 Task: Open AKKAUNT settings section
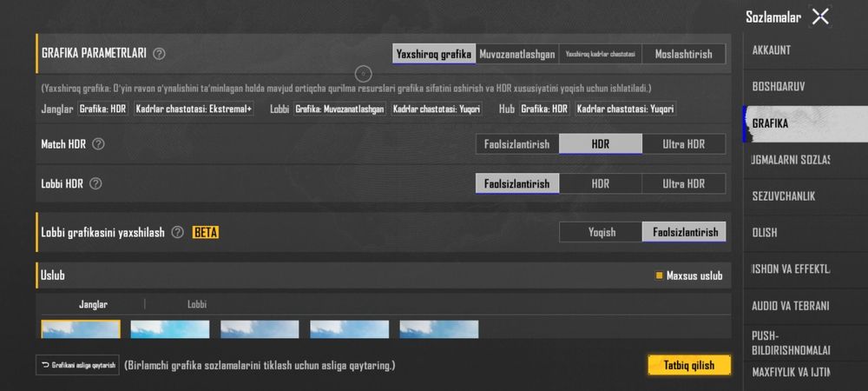tap(806, 50)
